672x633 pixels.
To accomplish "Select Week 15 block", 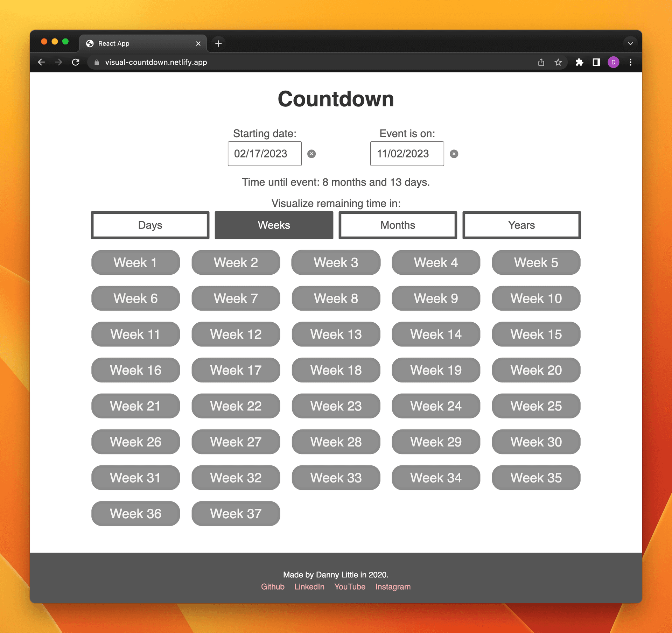I will (535, 335).
